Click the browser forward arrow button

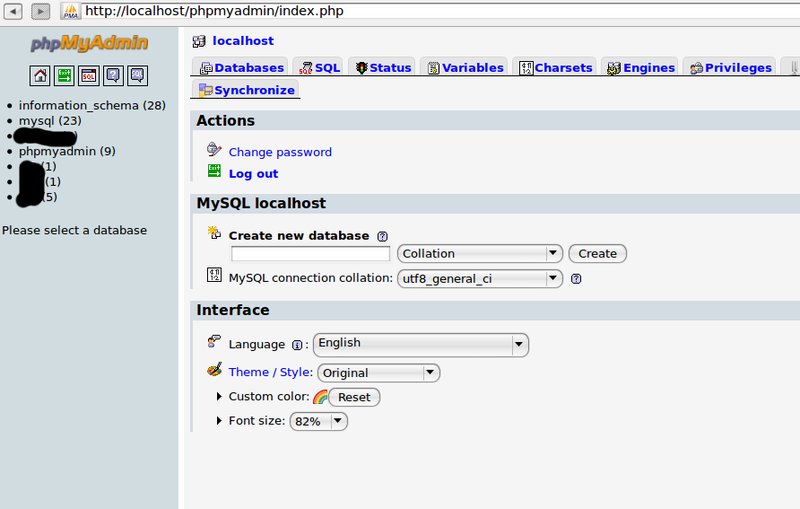[41, 11]
